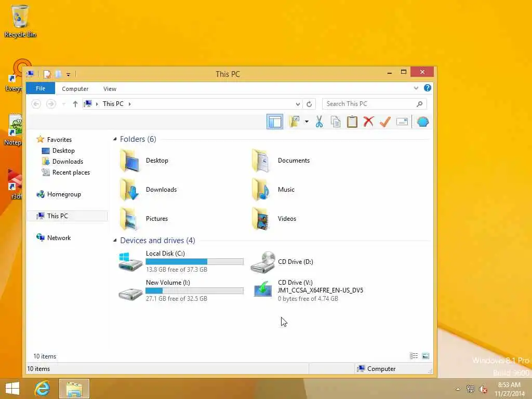
Task: Select the New Volume (I:) drive icon
Action: point(130,294)
